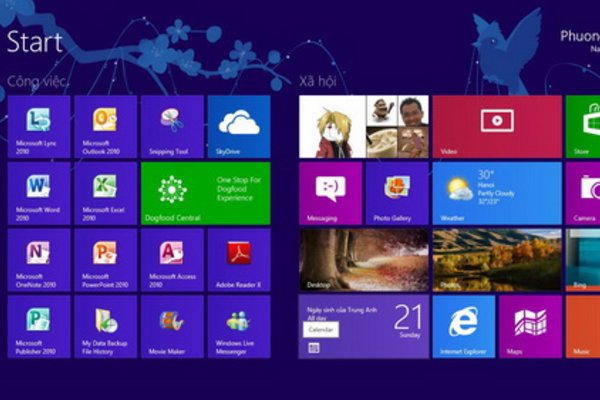
Task: Open the SkyDrive tile
Action: [x=239, y=127]
